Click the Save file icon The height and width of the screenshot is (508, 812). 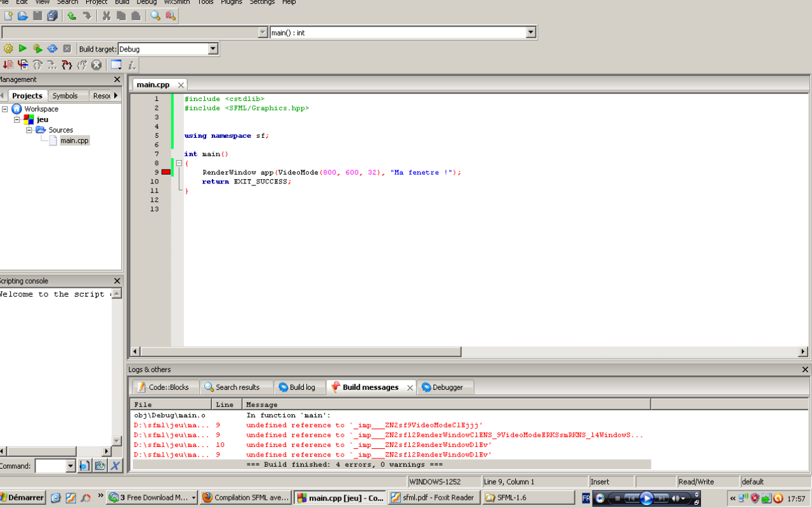[x=37, y=16]
